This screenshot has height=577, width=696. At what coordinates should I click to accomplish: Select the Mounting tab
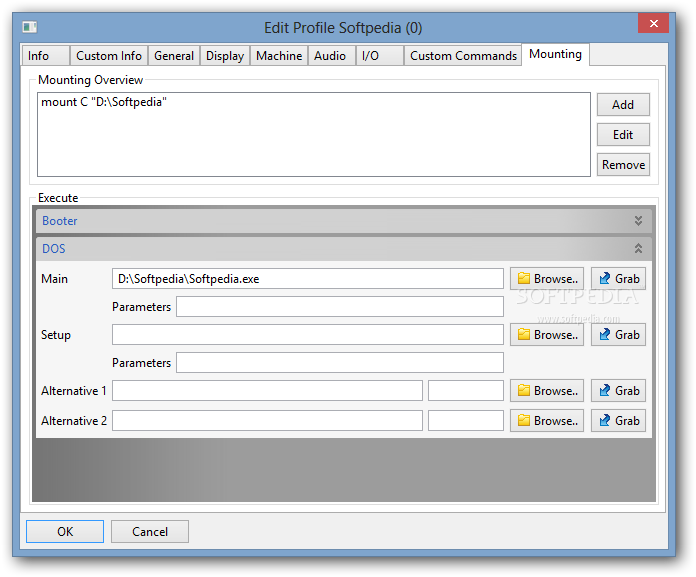pos(555,54)
